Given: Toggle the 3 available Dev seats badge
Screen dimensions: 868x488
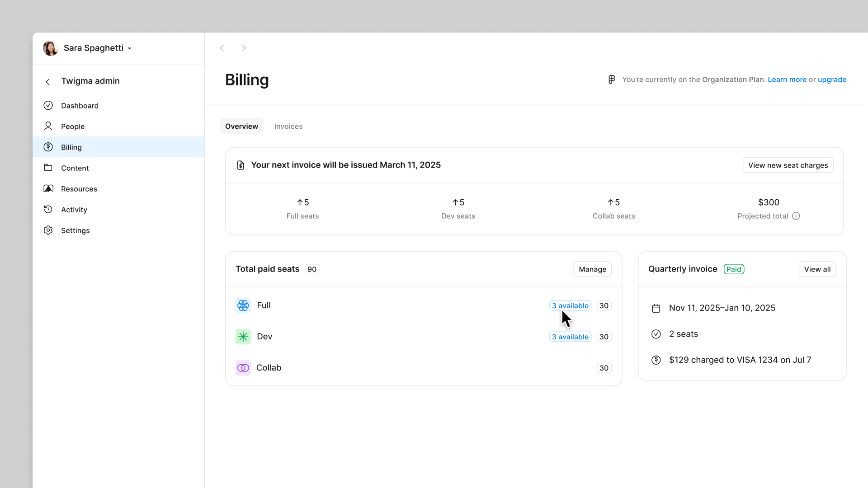Looking at the screenshot, I should point(570,337).
